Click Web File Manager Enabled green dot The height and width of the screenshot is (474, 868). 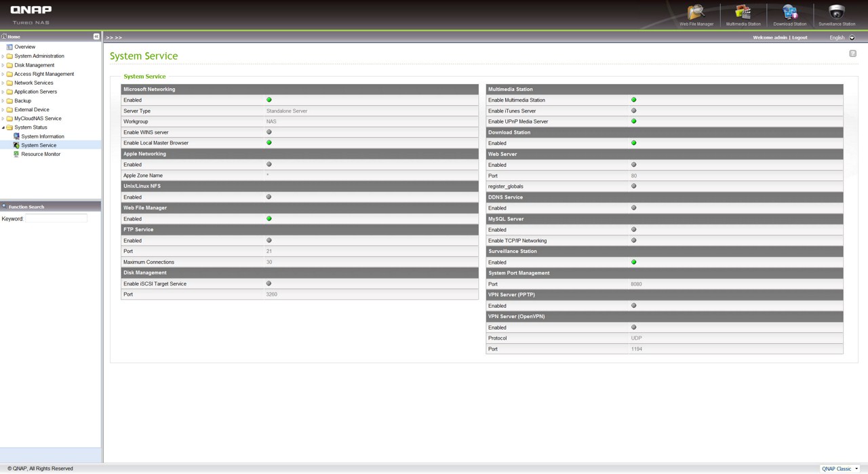[x=269, y=219]
